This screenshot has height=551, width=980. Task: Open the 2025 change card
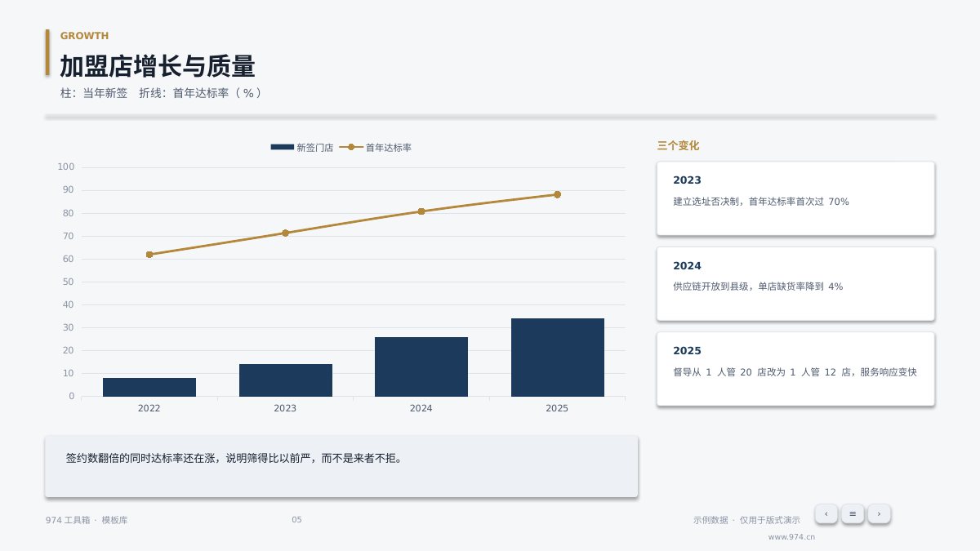point(795,369)
